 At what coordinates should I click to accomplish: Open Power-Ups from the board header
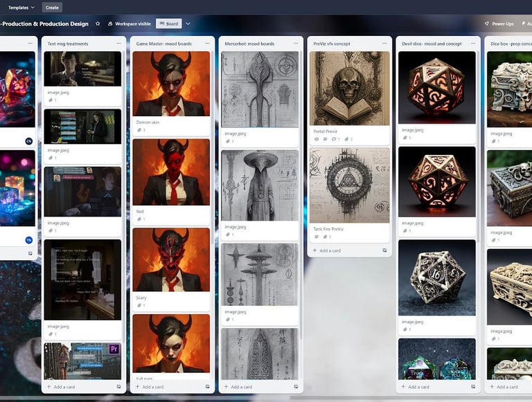(499, 24)
